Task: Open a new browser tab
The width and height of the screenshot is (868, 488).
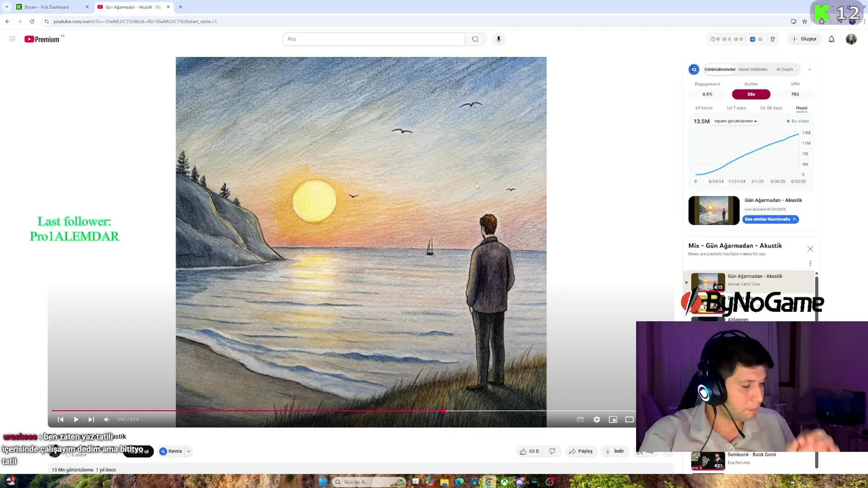Action: click(x=180, y=7)
